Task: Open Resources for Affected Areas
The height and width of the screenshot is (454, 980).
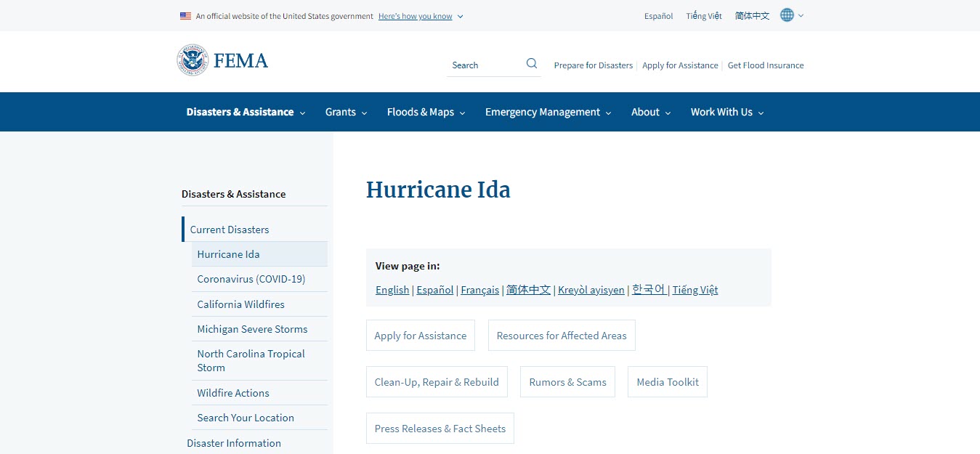Action: click(561, 335)
